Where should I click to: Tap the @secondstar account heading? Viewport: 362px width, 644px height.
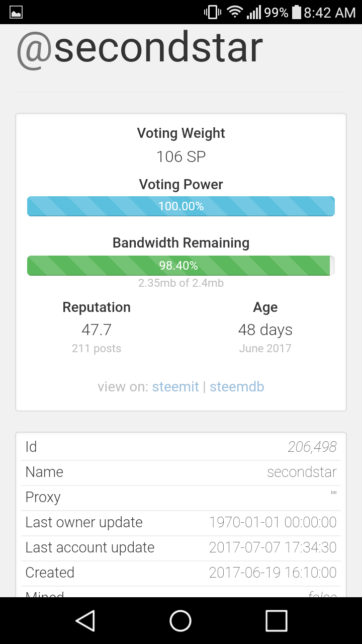140,48
